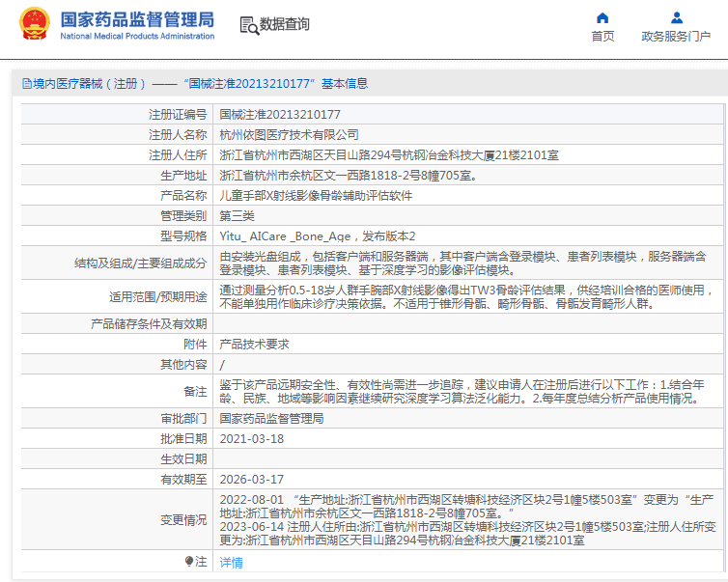Go to 首页 text link
This screenshot has height=582, width=728.
coord(602,37)
